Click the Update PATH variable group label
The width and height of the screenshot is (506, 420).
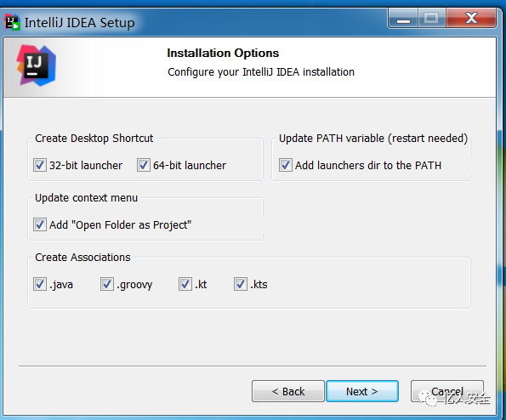tap(373, 139)
